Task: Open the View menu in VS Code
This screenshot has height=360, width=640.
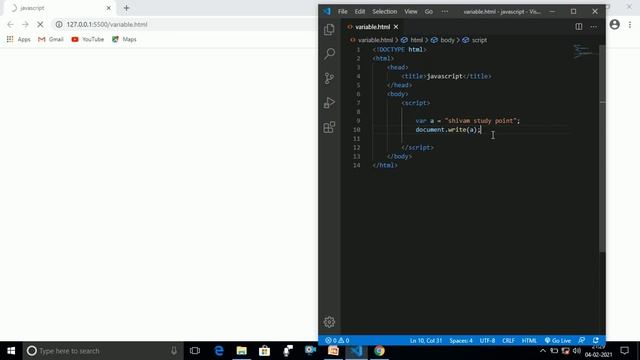Action: [411, 11]
